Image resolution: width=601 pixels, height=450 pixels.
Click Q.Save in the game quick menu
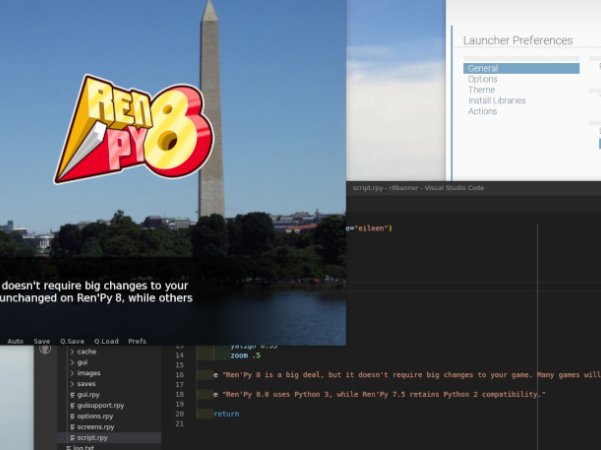tap(72, 341)
